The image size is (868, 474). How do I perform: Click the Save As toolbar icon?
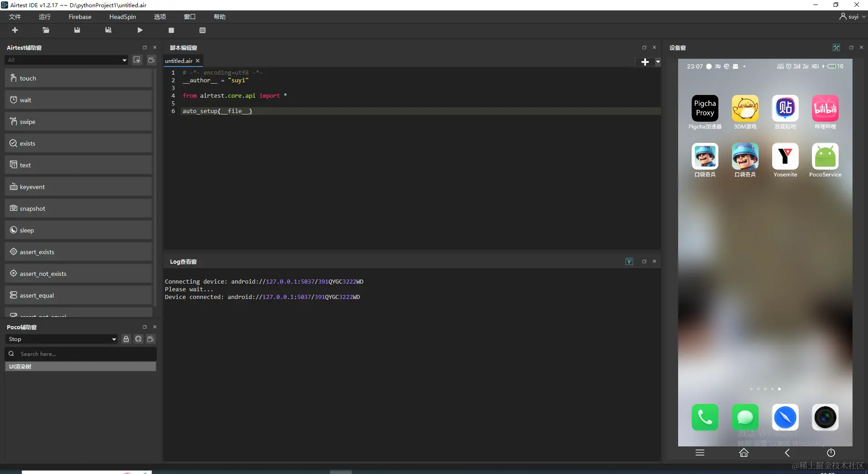pyautogui.click(x=108, y=30)
